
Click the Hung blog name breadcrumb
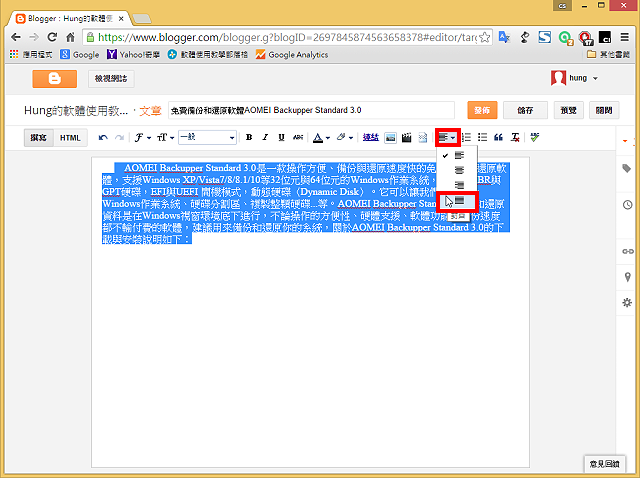coord(76,110)
